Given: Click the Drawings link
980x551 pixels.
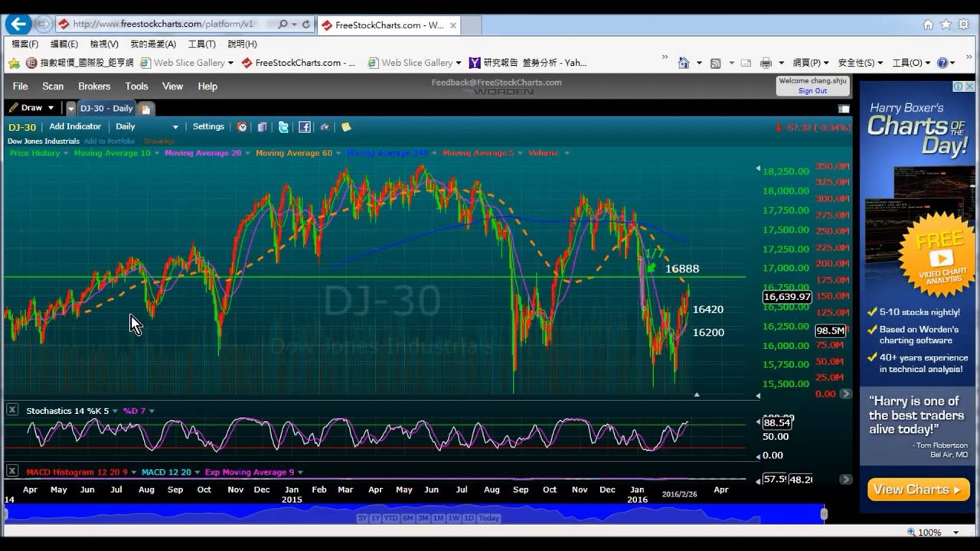Looking at the screenshot, I should point(159,142).
